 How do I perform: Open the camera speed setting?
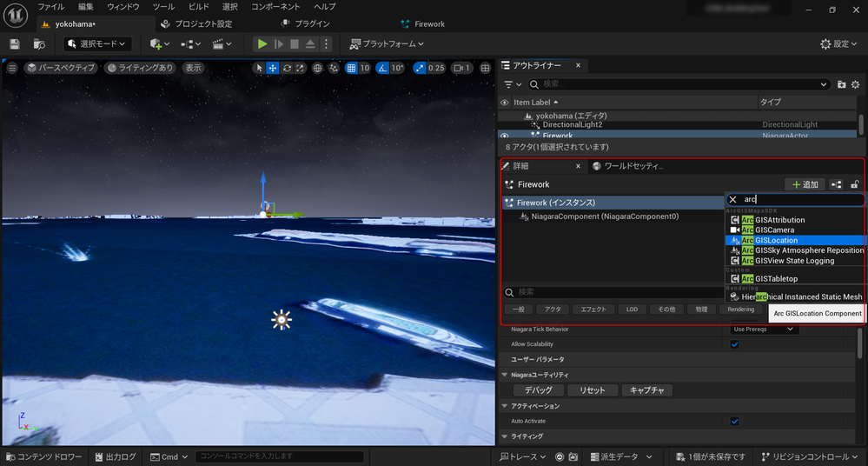[x=461, y=68]
